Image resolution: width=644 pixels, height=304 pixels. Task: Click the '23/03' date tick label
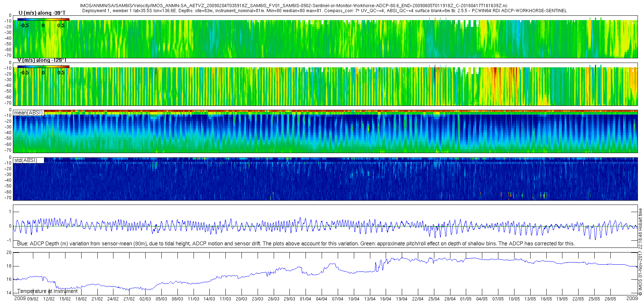point(258,299)
